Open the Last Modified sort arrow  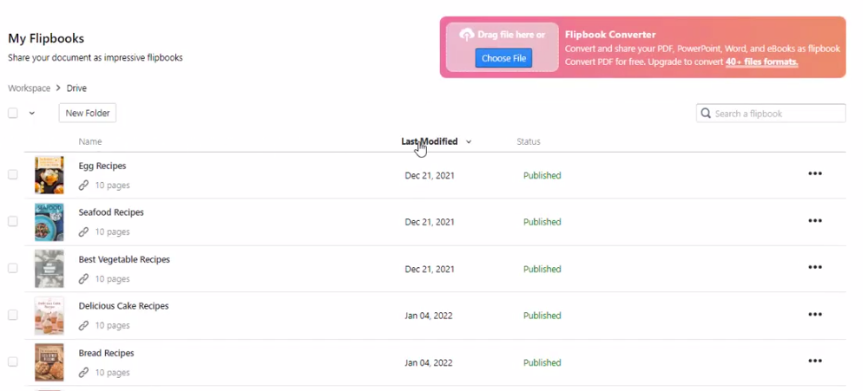(469, 141)
